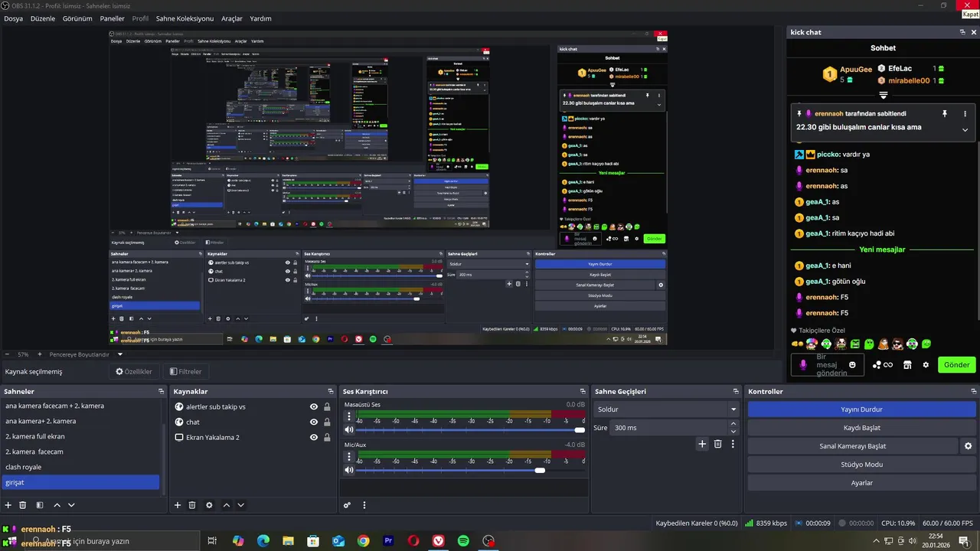980x551 pixels.
Task: Add a new scene with plus icon
Action: (x=8, y=505)
